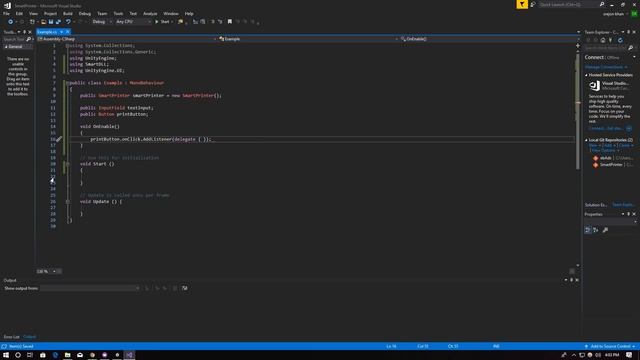Viewport: 640px width, 360px height.
Task: Open the Windows Start menu
Action: (6, 355)
